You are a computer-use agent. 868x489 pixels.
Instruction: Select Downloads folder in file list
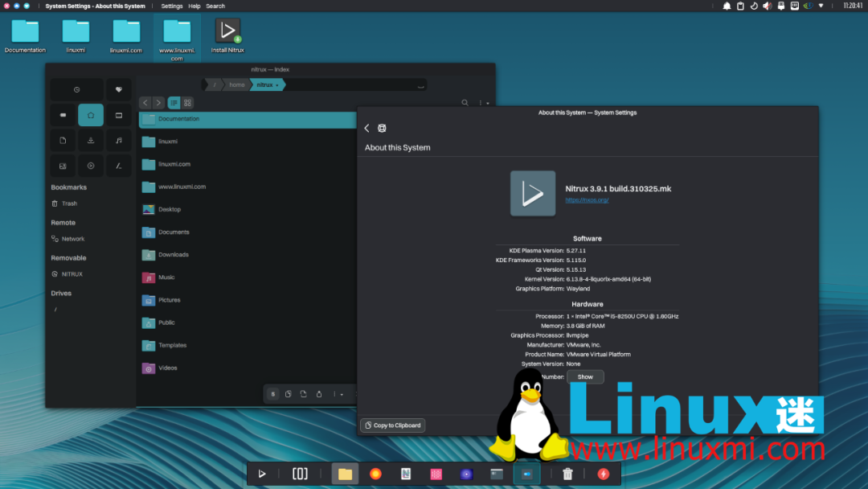coord(248,255)
